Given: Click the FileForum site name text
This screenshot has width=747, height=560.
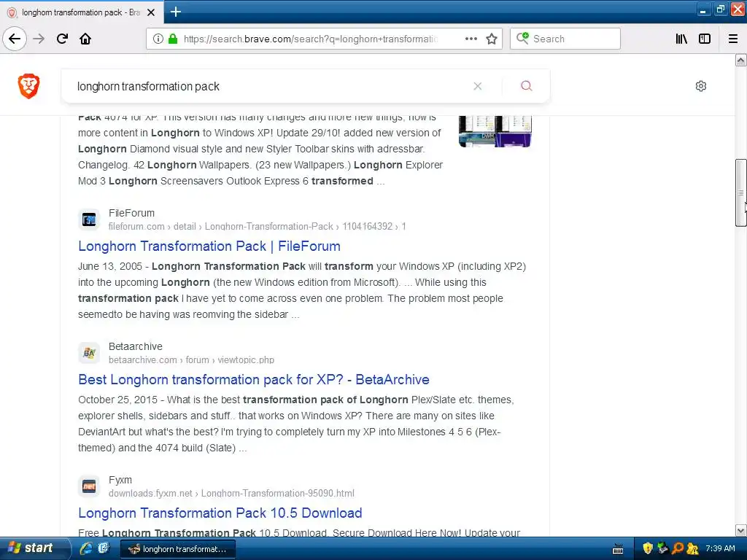Looking at the screenshot, I should [131, 213].
